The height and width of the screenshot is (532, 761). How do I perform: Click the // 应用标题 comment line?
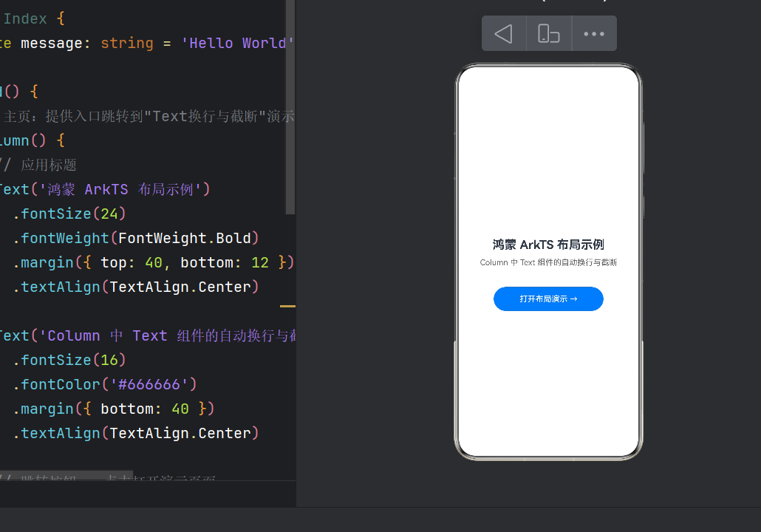click(x=38, y=165)
